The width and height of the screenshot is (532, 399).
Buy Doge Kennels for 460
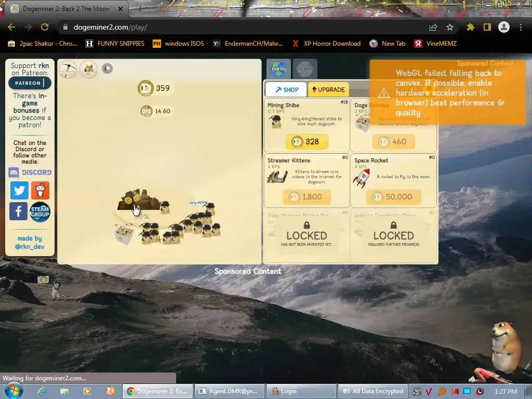(394, 141)
